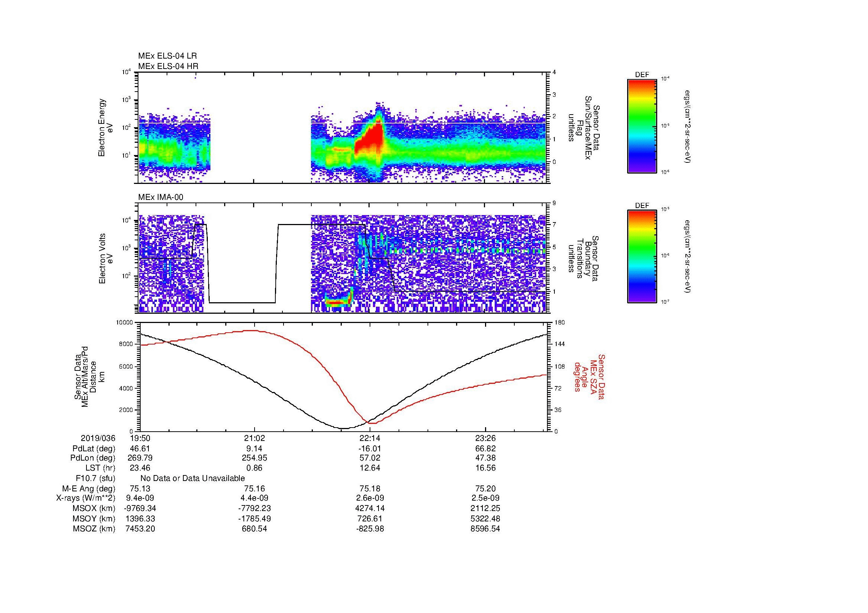Click the 'MSOZ (km)' row label

(x=94, y=529)
